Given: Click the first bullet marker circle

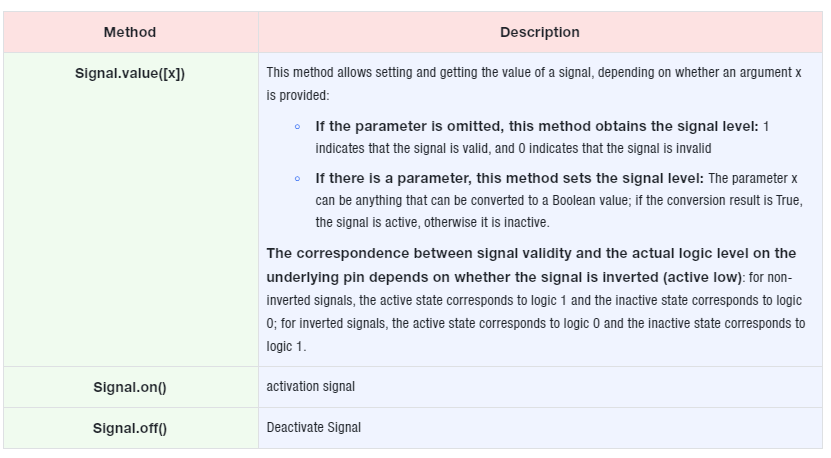Looking at the screenshot, I should click(x=297, y=127).
